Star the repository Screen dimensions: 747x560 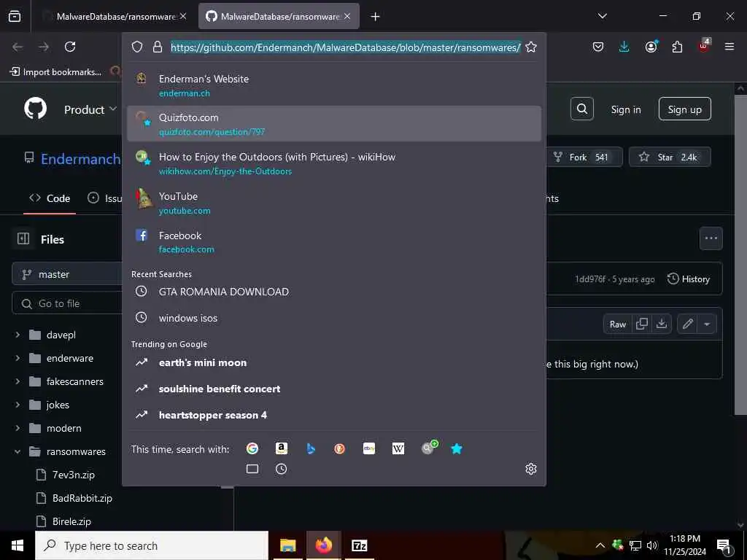[x=670, y=157]
